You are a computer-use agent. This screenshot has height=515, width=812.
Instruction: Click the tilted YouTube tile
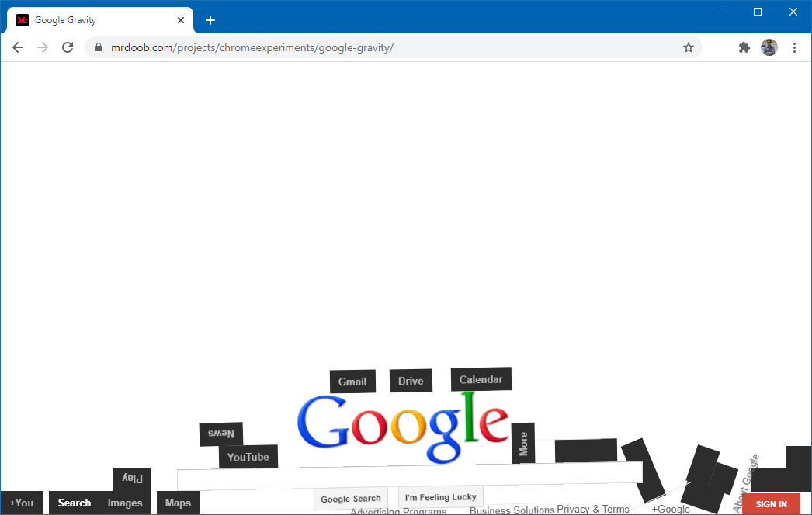[x=248, y=456]
